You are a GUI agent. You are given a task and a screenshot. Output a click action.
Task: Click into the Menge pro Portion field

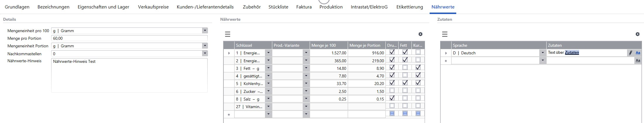click(x=129, y=38)
